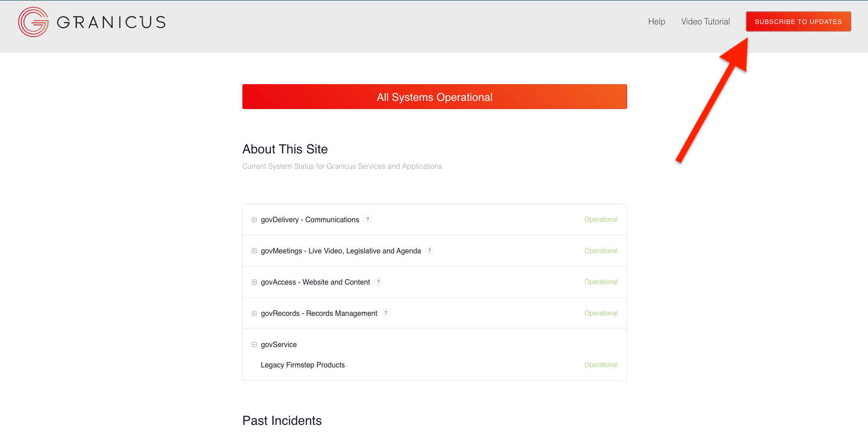Open the Video Tutorial link
Screen dimensions: 868x438
point(705,22)
